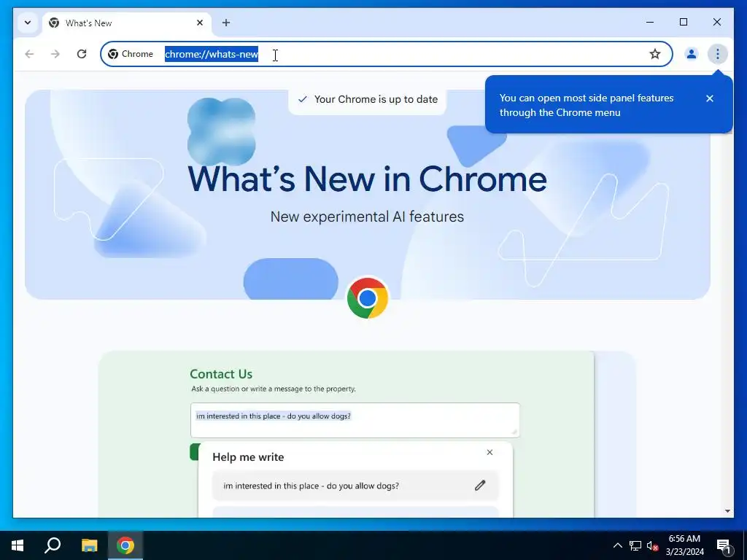747x560 pixels.
Task: Bookmark this page with the star
Action: (655, 54)
